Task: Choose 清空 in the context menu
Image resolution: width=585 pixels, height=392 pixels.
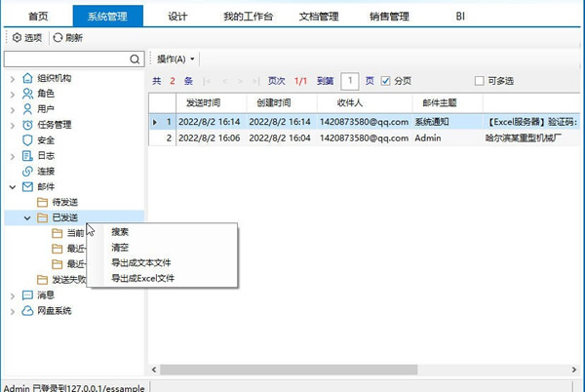Action: click(121, 248)
